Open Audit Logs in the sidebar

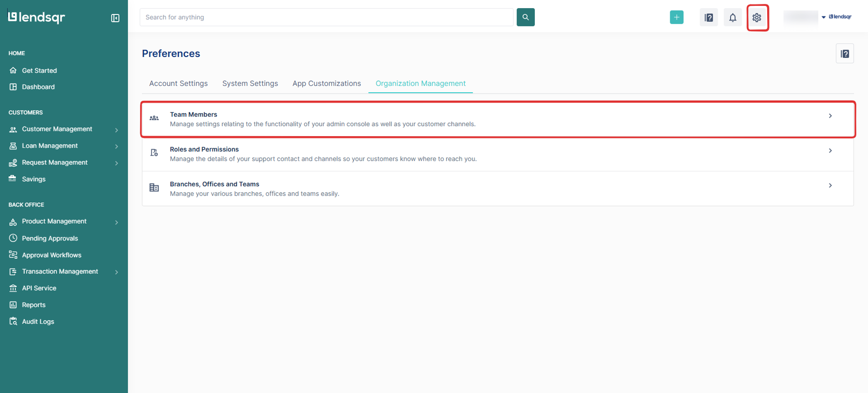tap(38, 322)
